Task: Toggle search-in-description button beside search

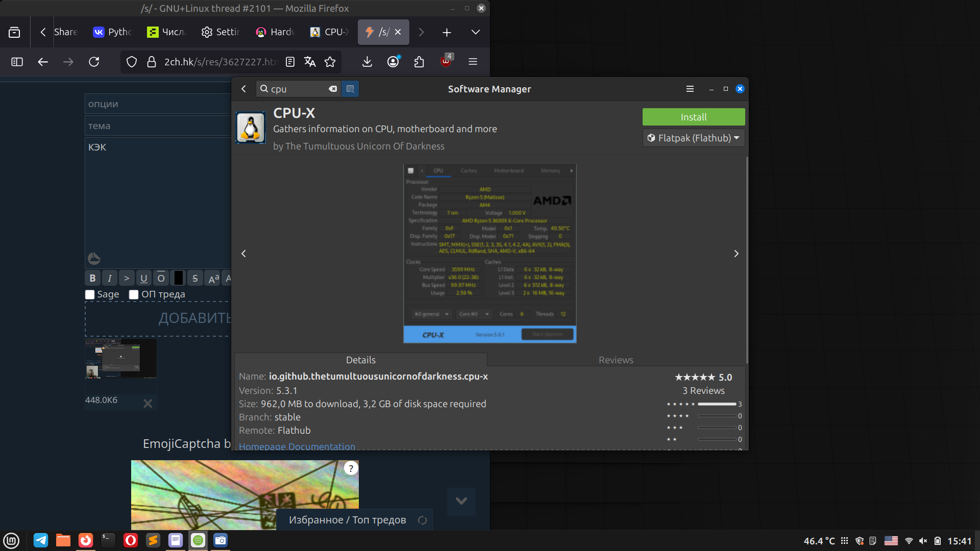Action: pos(350,89)
